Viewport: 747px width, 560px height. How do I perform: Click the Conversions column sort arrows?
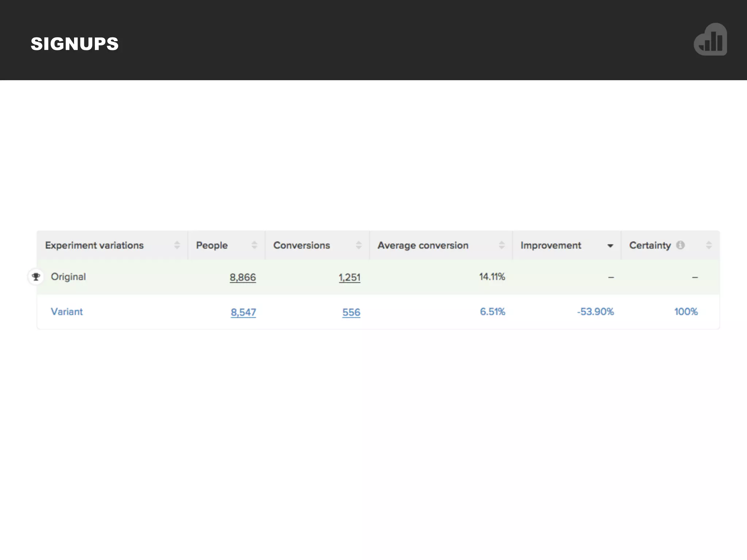[359, 245]
